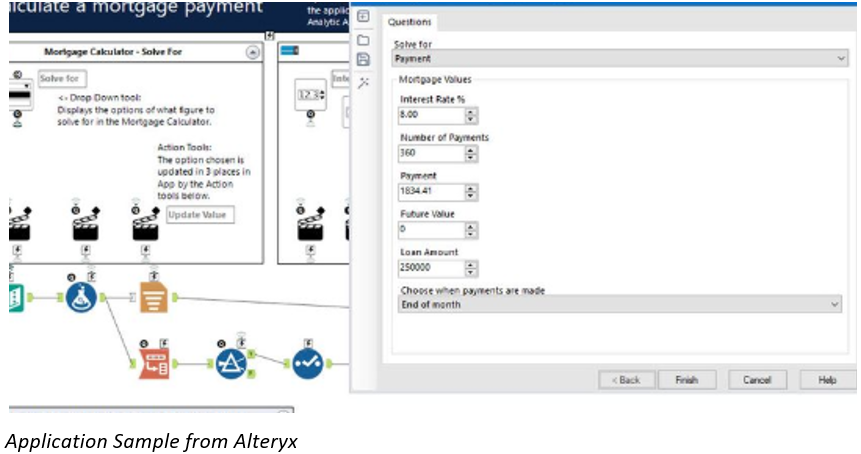Select the orange Summarize tool node

[x=153, y=297]
